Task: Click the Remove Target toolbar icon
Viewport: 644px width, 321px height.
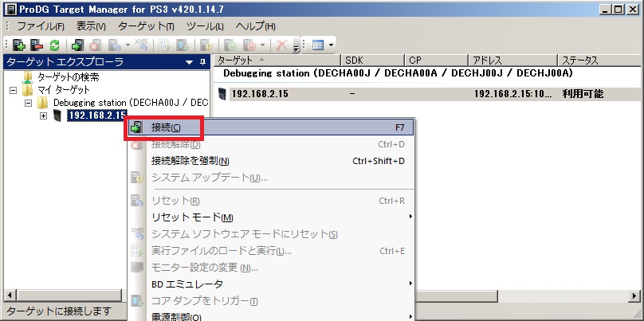Action: click(x=37, y=45)
